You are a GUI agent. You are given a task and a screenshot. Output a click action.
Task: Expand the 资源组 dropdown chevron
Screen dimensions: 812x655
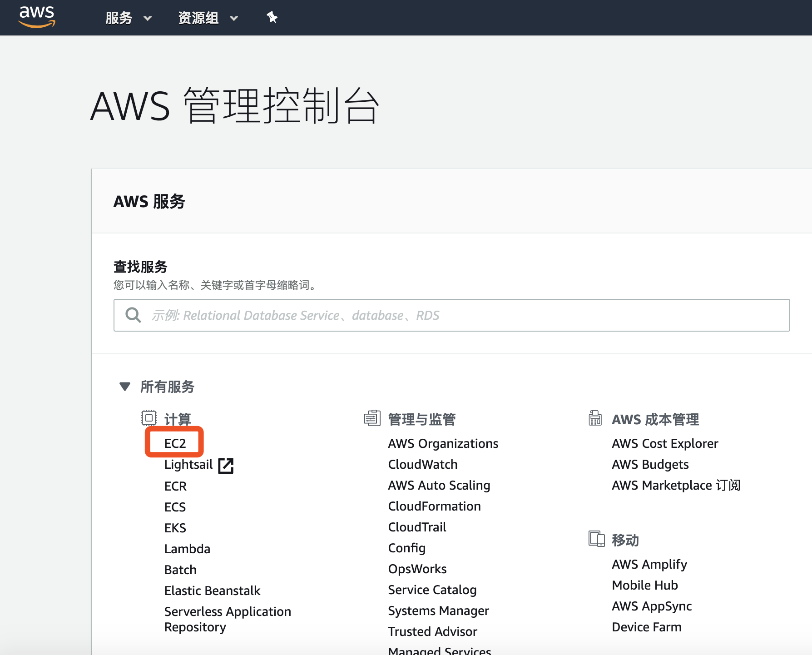(234, 19)
